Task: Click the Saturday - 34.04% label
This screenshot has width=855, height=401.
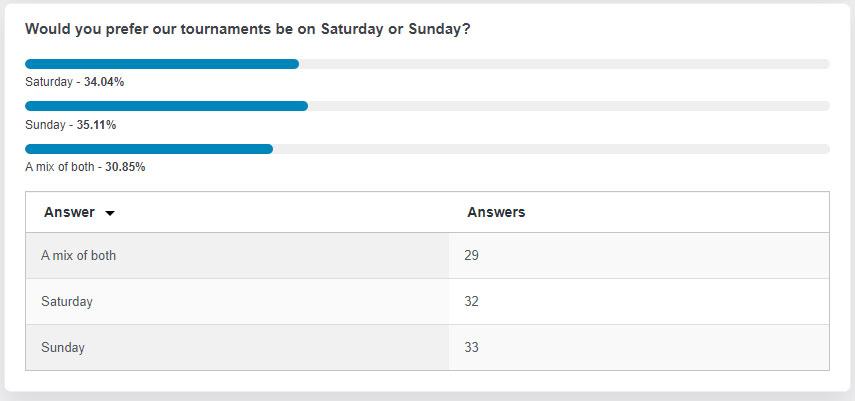Action: click(75, 82)
